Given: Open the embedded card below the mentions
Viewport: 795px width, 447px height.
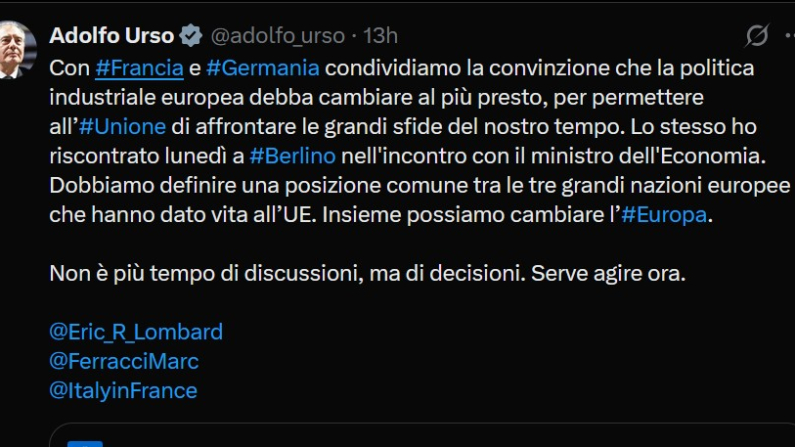Looking at the screenshot, I should (x=400, y=440).
